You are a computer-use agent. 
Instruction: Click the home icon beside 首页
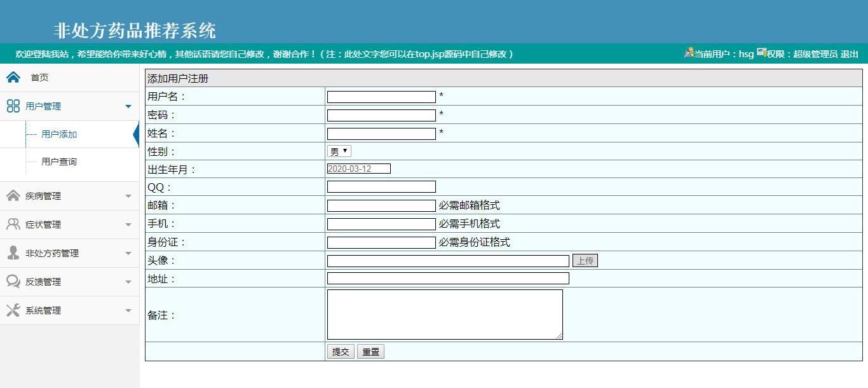tap(13, 78)
